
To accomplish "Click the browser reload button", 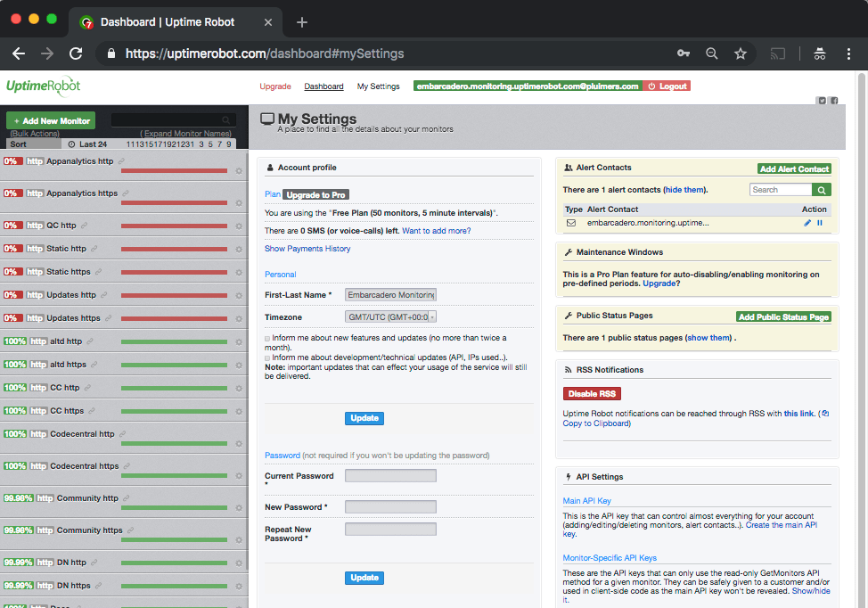I will click(76, 53).
